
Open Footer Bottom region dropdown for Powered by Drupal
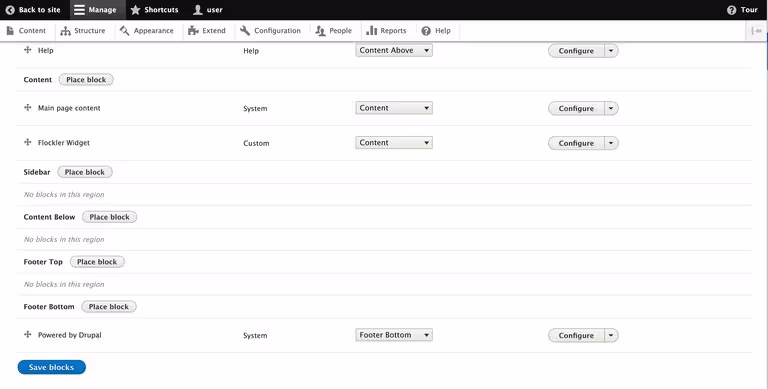point(394,335)
